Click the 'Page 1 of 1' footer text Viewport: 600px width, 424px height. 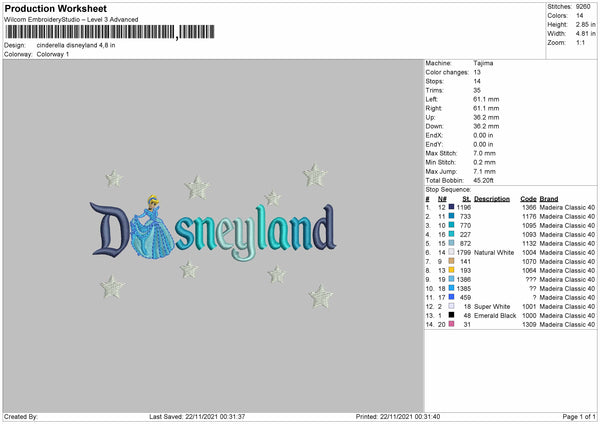point(579,416)
